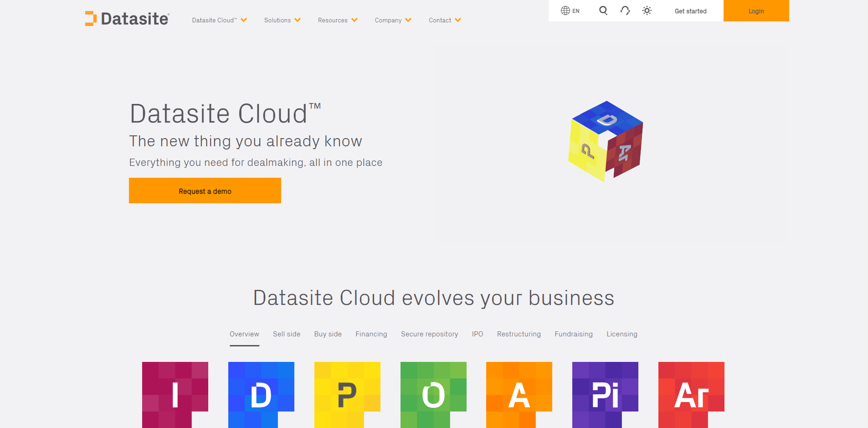This screenshot has width=868, height=428.
Task: Select the purple Pi product tile
Action: coord(605,395)
